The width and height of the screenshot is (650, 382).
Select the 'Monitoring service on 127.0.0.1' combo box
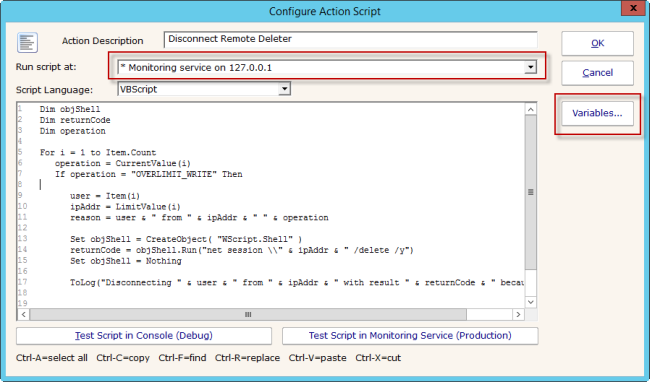tap(327, 67)
